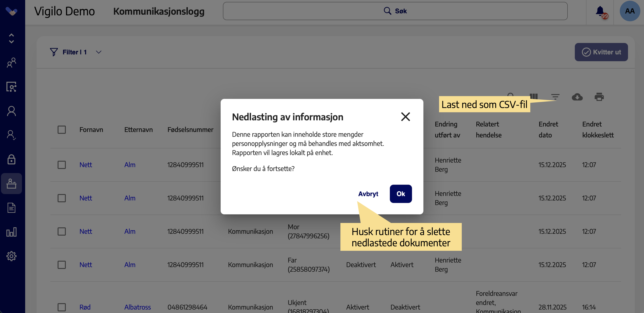Click the Endring utført av column header
The image size is (644, 313).
pyautogui.click(x=447, y=130)
